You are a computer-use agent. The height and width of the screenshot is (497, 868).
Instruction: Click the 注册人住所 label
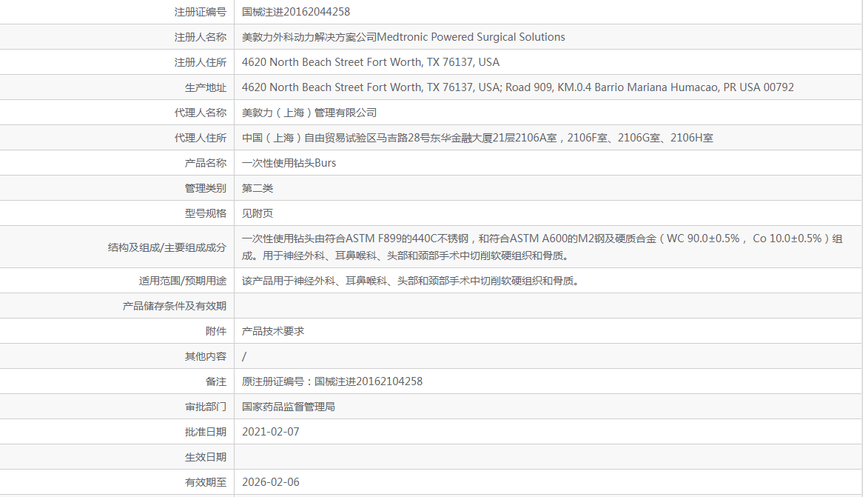(x=201, y=62)
